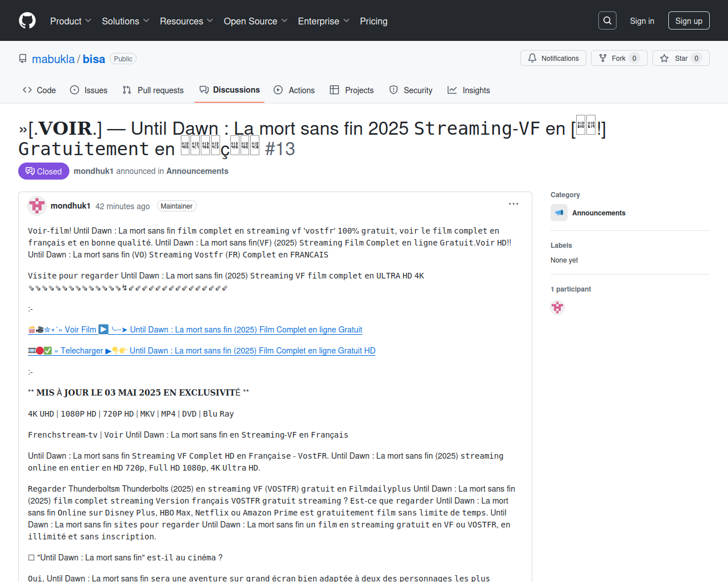Open the Announcements link under title
The width and height of the screenshot is (728, 582).
click(x=197, y=171)
